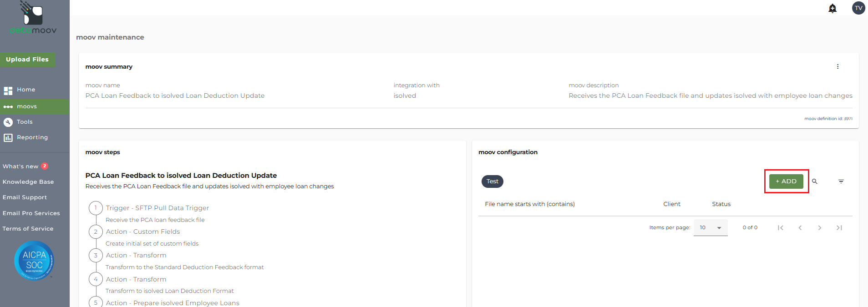868x307 pixels.
Task: Click the Home dashboard icon
Action: coord(8,90)
